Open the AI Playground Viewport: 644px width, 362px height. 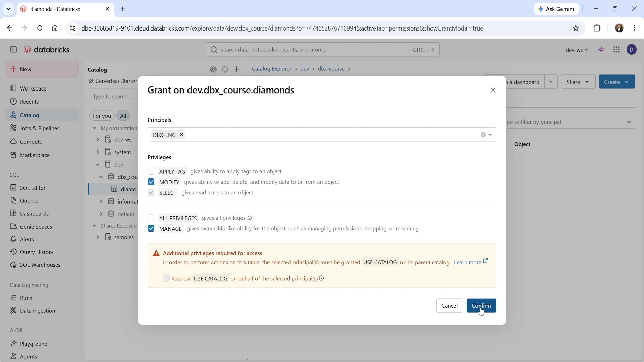coord(42,344)
